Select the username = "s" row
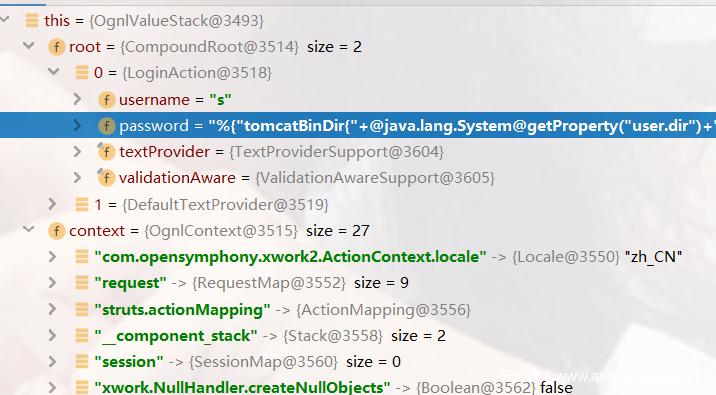Image resolution: width=716 pixels, height=395 pixels. click(x=358, y=100)
